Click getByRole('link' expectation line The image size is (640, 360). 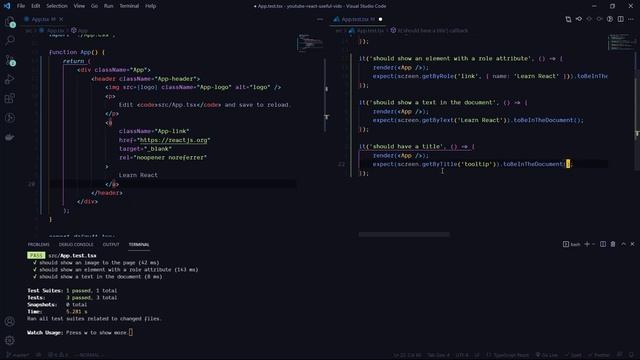point(490,76)
